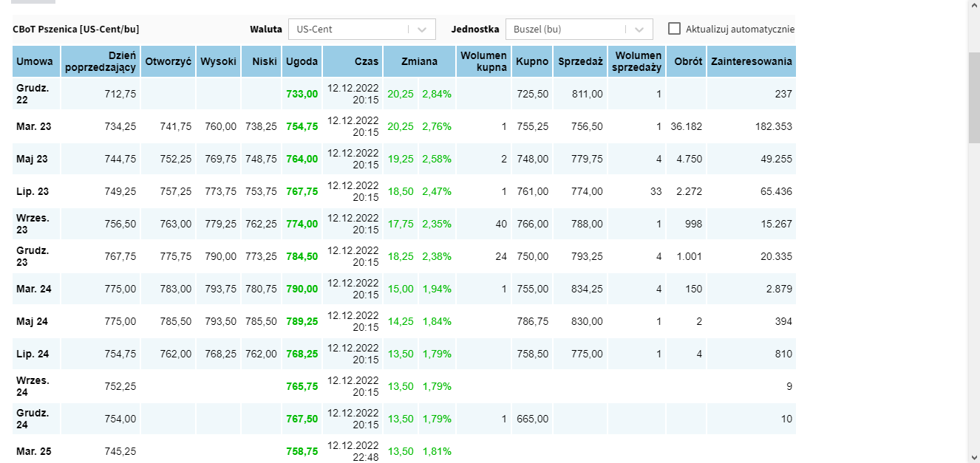Open the Mar. 23 contract row
The height and width of the screenshot is (463, 980).
[x=34, y=126]
